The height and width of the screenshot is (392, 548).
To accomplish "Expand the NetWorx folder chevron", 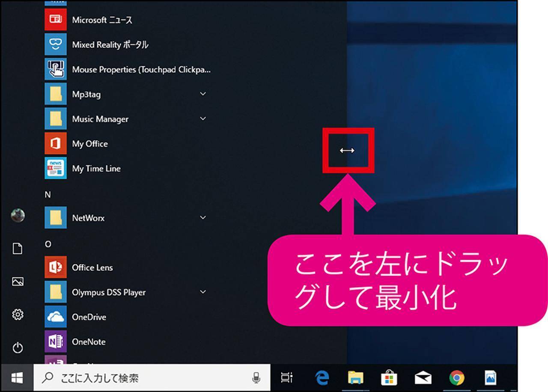I will coord(203,218).
